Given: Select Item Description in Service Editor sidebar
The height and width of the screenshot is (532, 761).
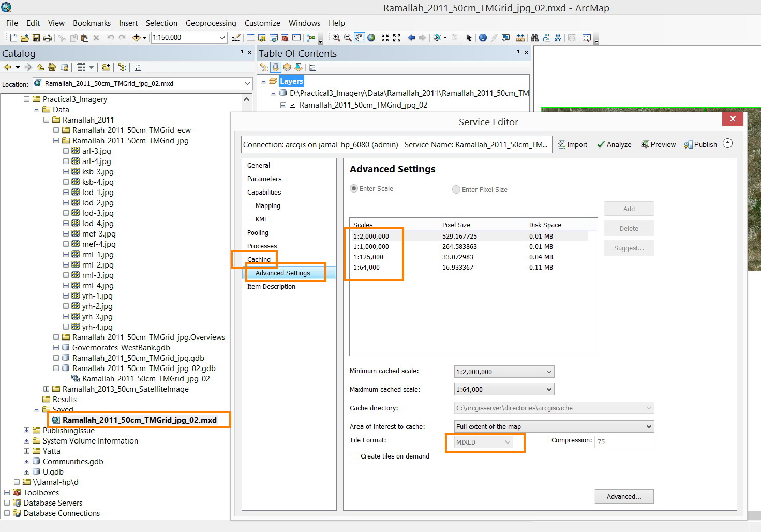Looking at the screenshot, I should pyautogui.click(x=271, y=286).
